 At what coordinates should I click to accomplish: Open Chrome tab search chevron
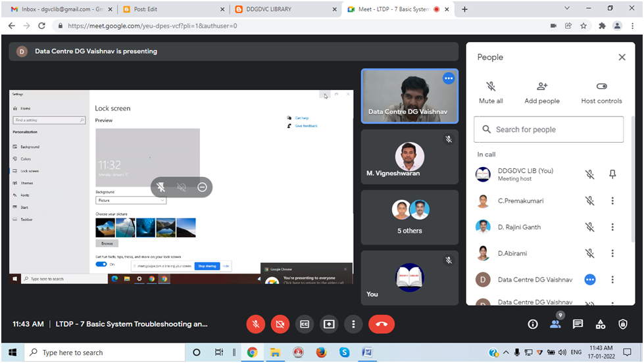pyautogui.click(x=567, y=8)
